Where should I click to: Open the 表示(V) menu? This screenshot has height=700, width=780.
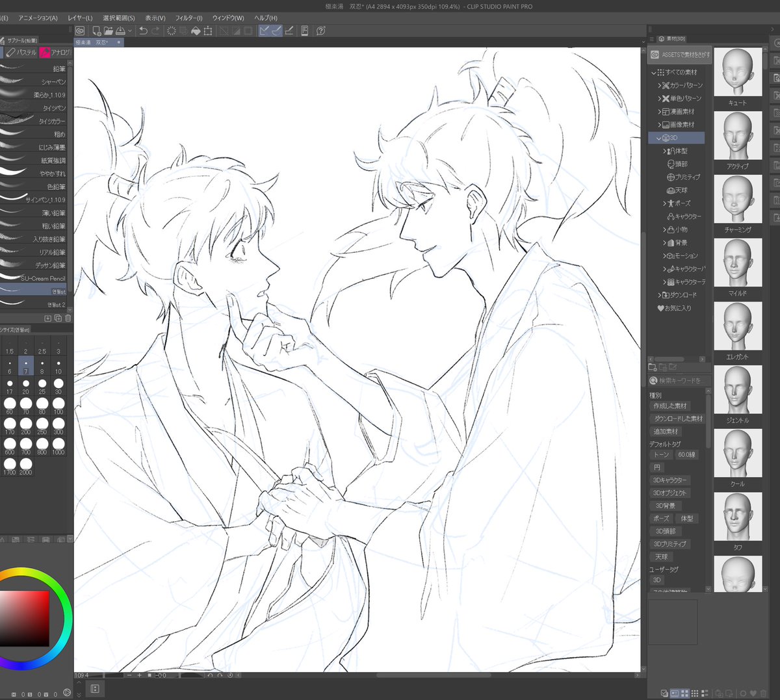155,18
